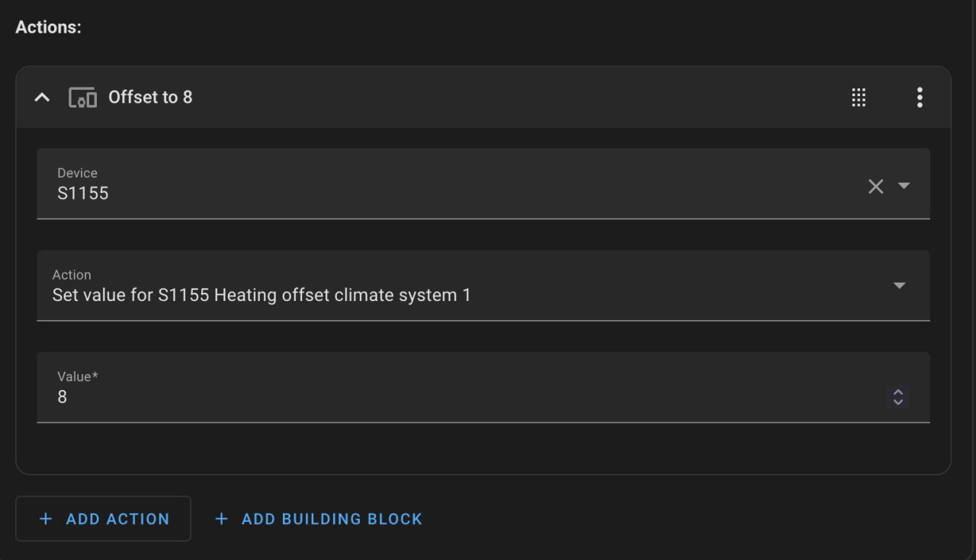
Task: Click the device icon beside "Offset to 8"
Action: [82, 98]
